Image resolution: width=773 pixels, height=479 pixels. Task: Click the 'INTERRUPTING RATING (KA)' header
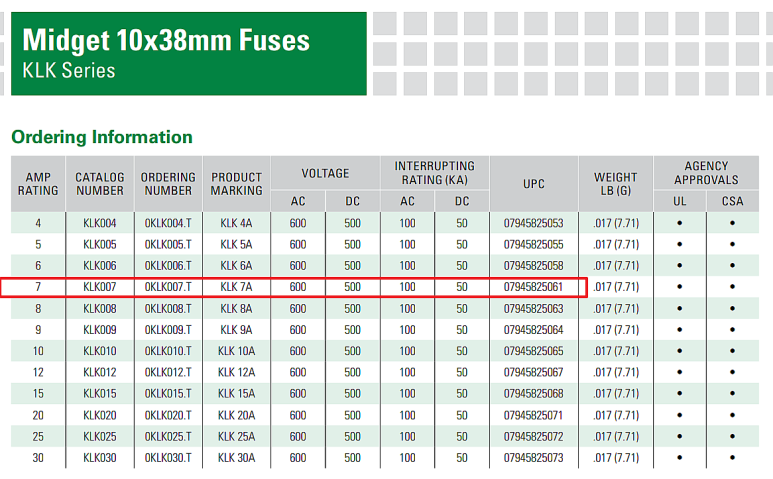click(435, 173)
